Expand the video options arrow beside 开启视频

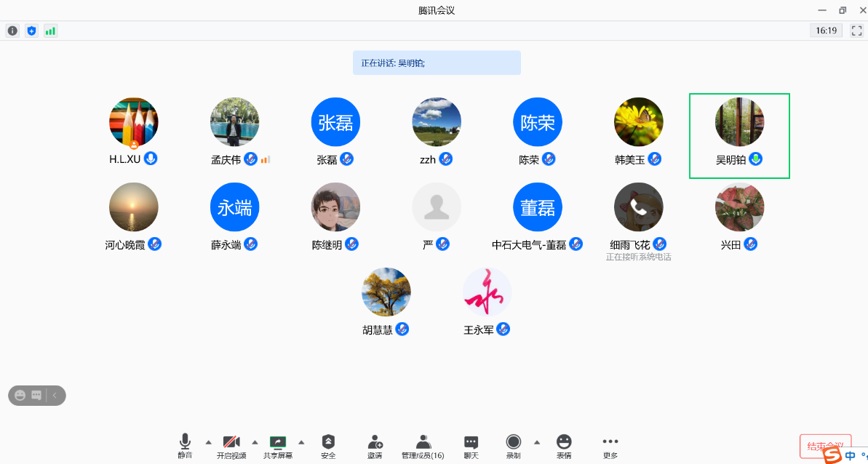(255, 441)
